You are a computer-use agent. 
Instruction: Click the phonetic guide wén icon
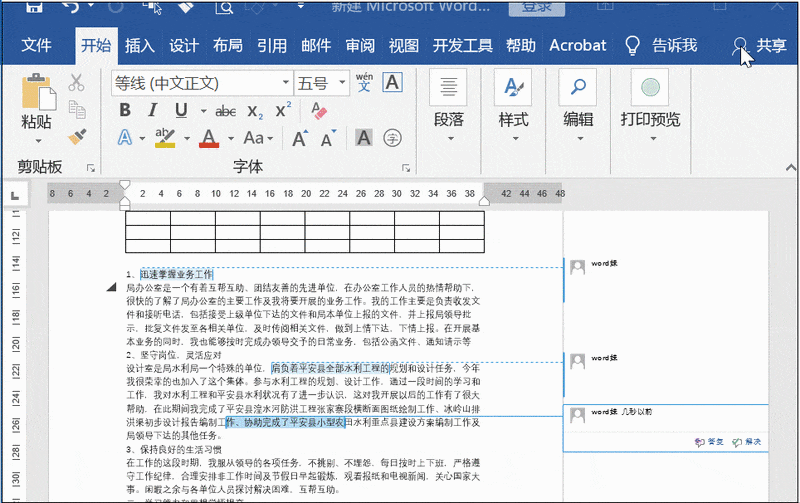pos(364,82)
